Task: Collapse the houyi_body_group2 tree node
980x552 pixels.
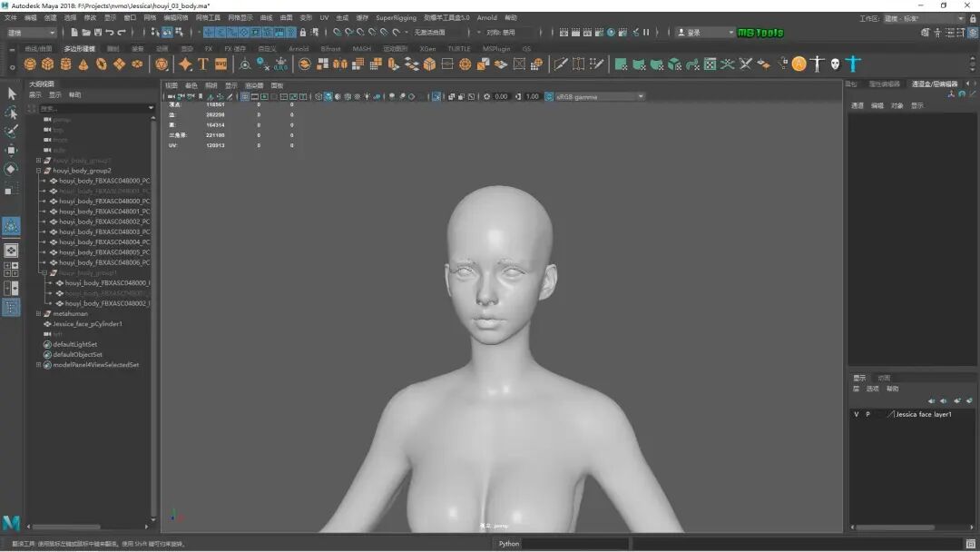Action: point(38,171)
